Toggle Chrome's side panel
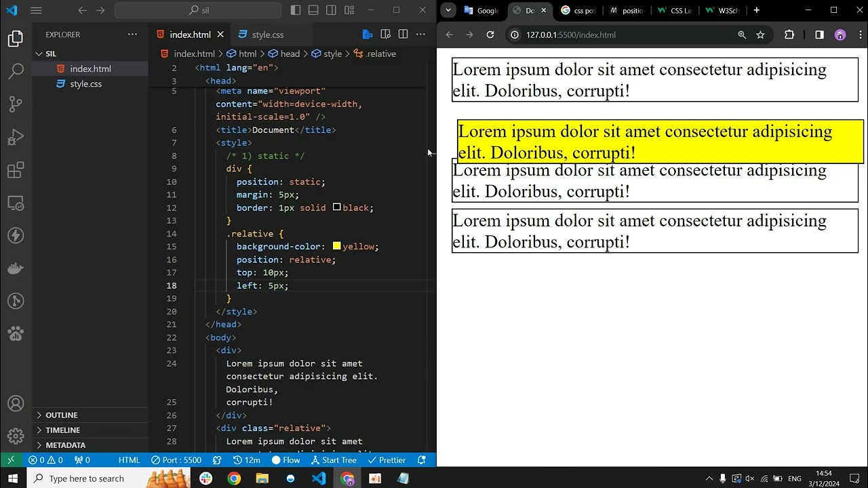The image size is (868, 488). [x=819, y=35]
